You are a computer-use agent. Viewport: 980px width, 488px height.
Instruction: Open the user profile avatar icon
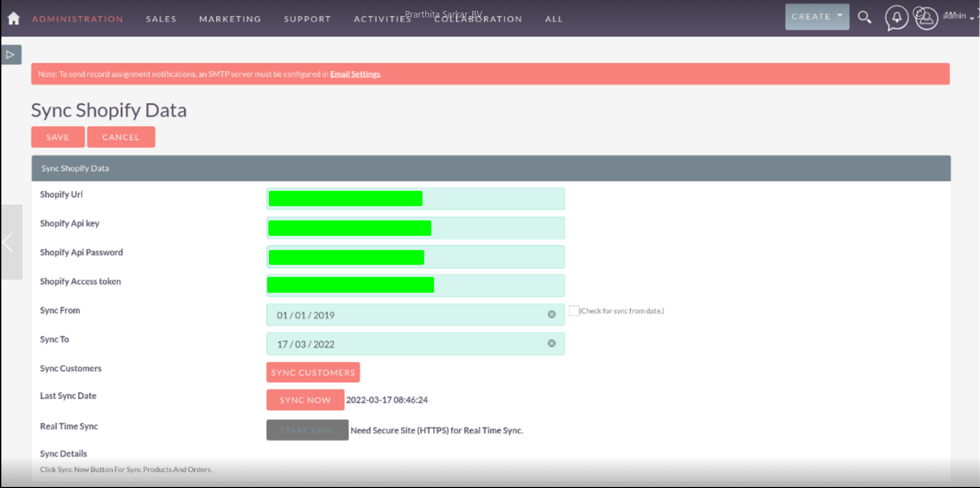coord(926,18)
